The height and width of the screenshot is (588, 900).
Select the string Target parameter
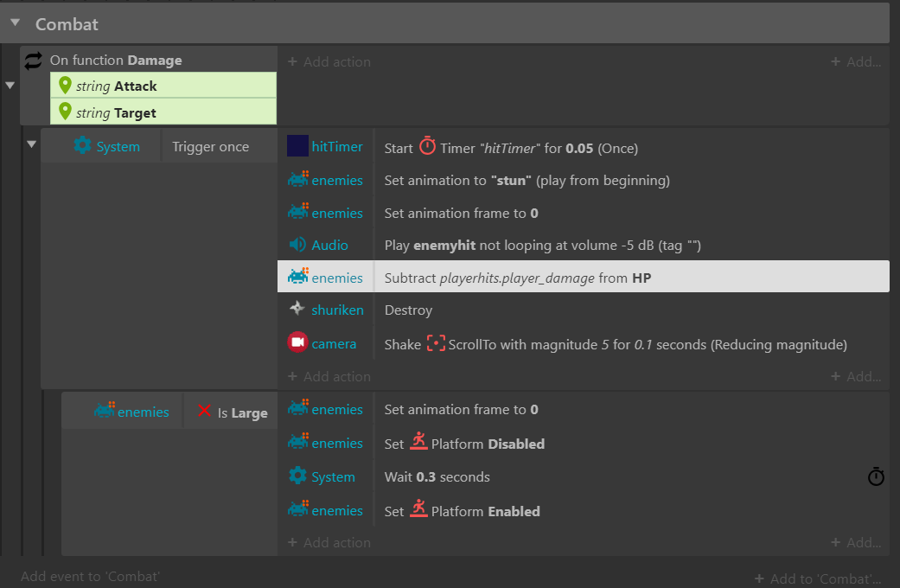click(163, 112)
